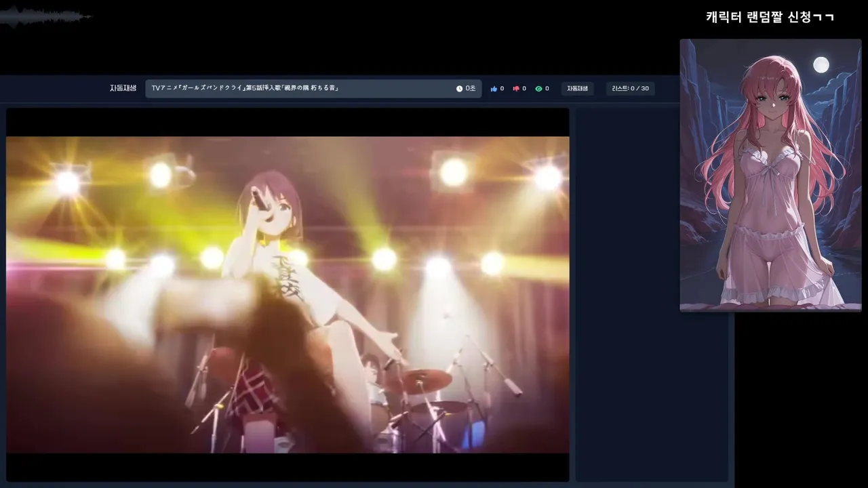Image resolution: width=868 pixels, height=488 pixels.
Task: Click the thumbs-up like icon
Action: pyautogui.click(x=494, y=89)
